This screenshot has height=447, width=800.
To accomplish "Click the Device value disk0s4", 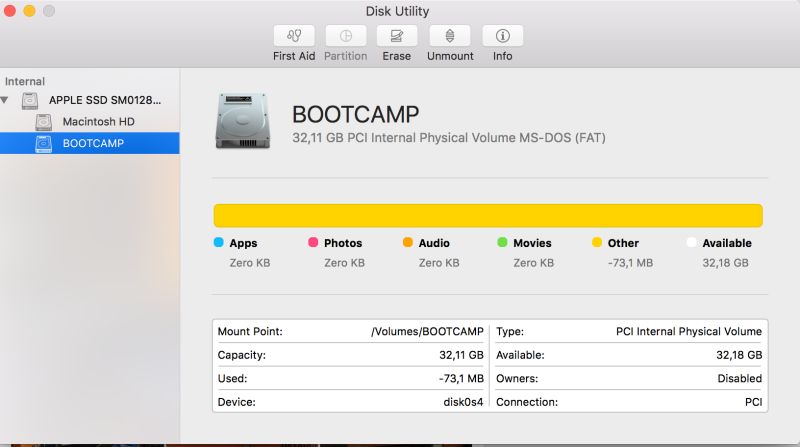I will pos(463,402).
